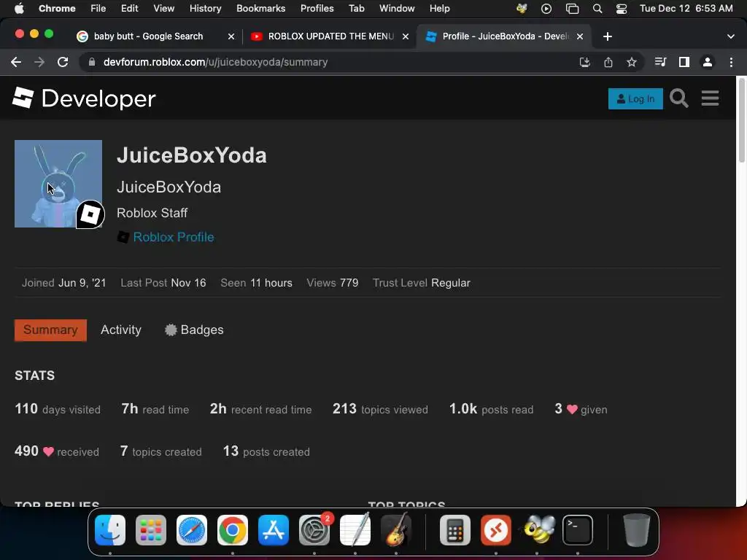Open TextEdit from the Dock
747x560 pixels.
click(x=355, y=529)
